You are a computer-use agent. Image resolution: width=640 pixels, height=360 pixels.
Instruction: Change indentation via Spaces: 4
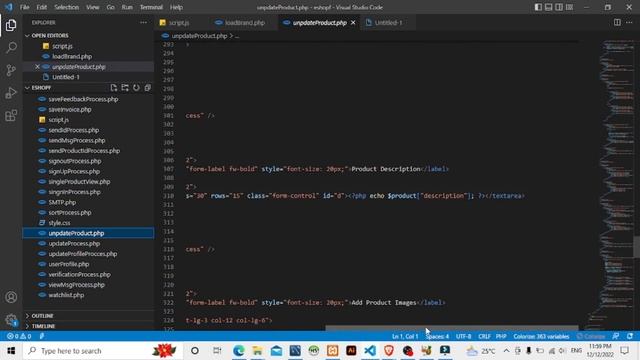coord(437,336)
